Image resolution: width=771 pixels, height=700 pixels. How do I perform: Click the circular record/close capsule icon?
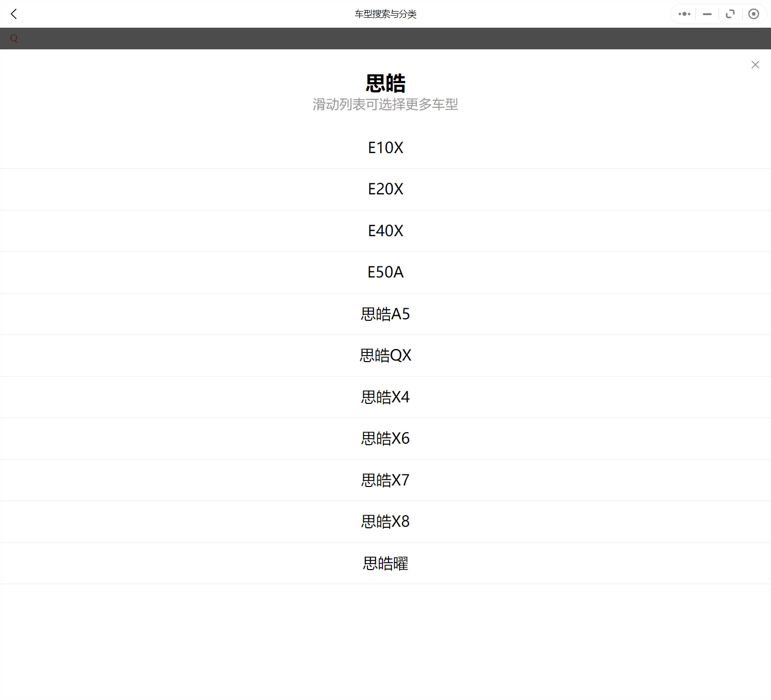[753, 14]
